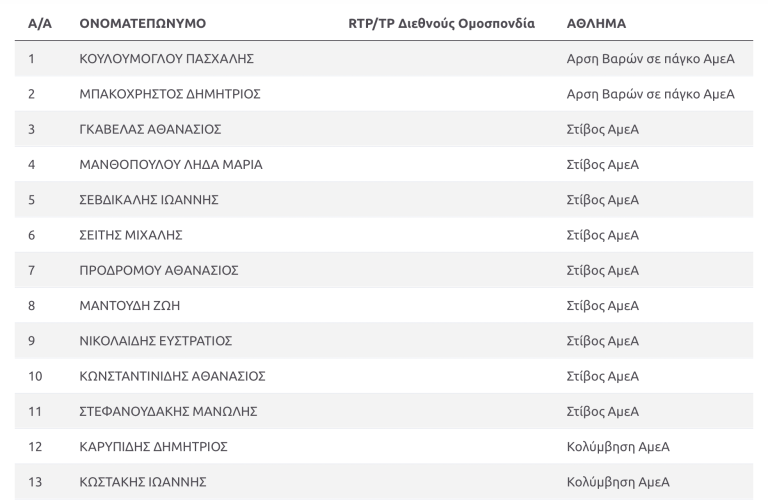Click the name ΜΠΑΚΟΧΡΗΣΤΟΣ ΔΗΜΗΤΡΙΟΣ
The image size is (768, 502).
coord(170,94)
